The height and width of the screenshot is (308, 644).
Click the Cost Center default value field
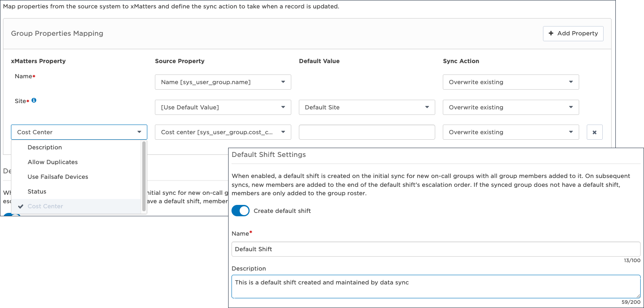[367, 132]
